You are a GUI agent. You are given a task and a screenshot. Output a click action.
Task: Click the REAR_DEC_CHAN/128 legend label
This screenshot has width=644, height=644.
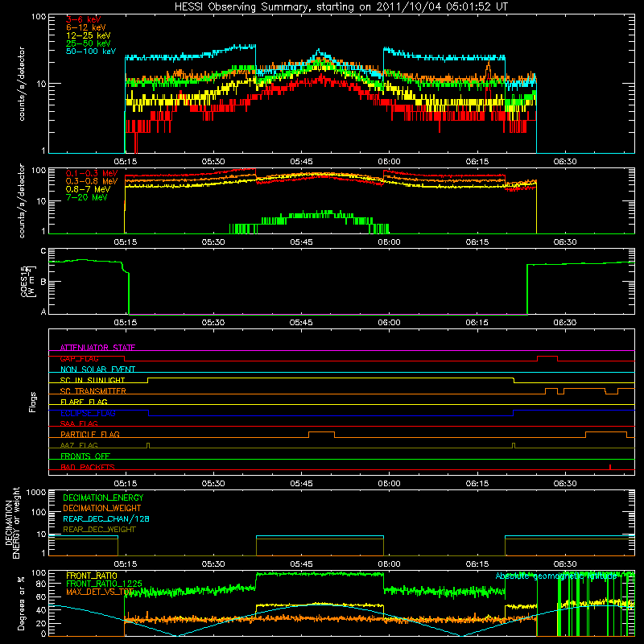[106, 518]
